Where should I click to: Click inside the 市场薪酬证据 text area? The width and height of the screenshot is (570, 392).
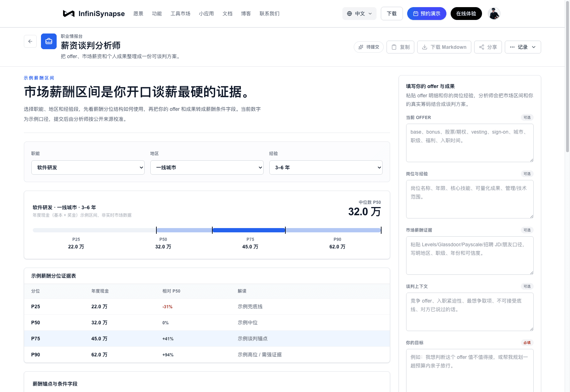470,256
